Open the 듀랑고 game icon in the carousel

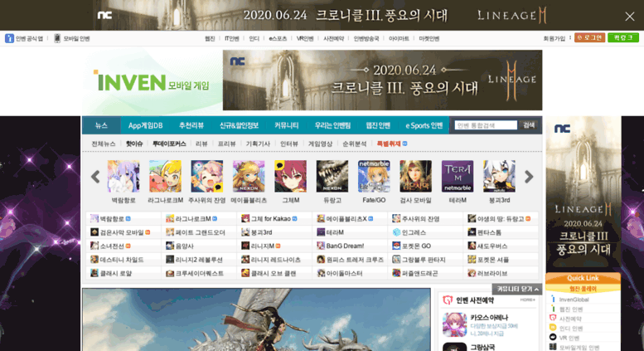[332, 176]
